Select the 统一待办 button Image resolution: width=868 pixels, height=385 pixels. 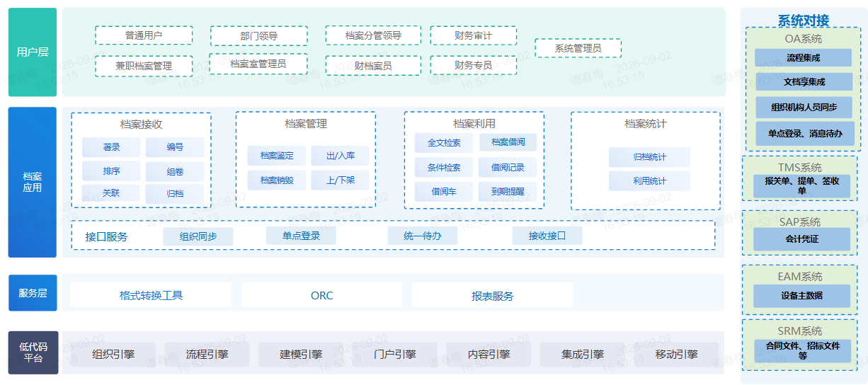[x=423, y=236]
